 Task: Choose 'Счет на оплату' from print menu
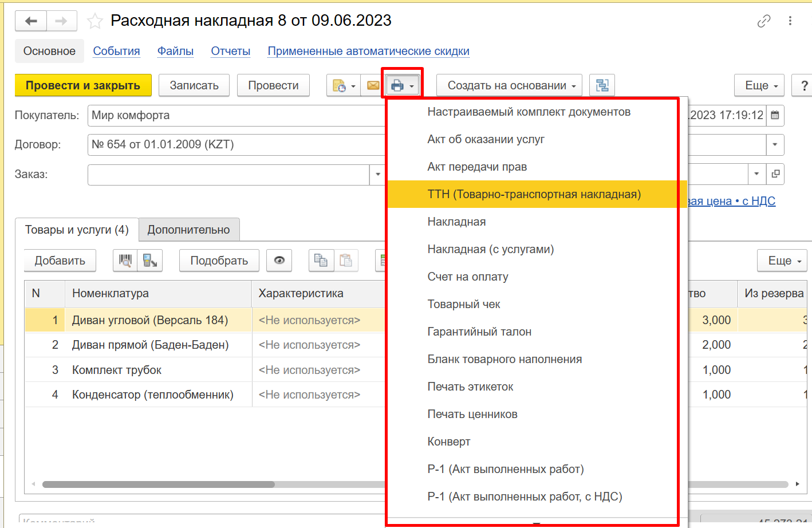[468, 277]
